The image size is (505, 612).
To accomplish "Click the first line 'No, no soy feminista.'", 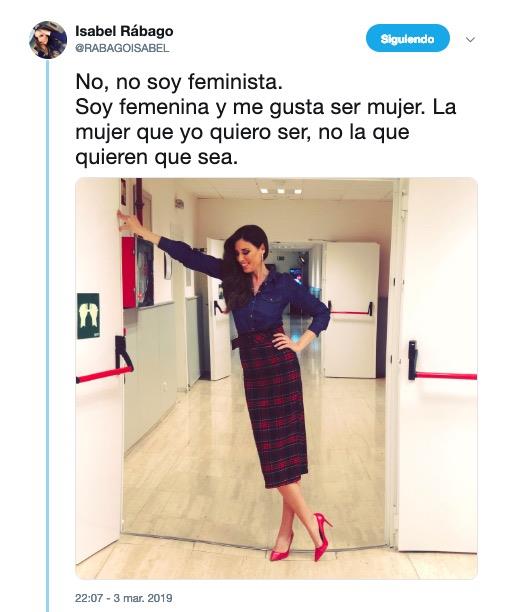I will point(179,82).
